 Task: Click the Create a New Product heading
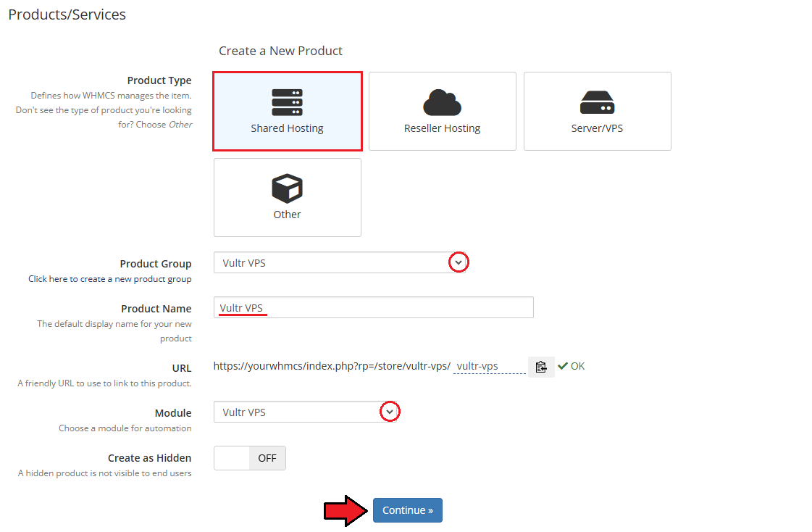(280, 51)
